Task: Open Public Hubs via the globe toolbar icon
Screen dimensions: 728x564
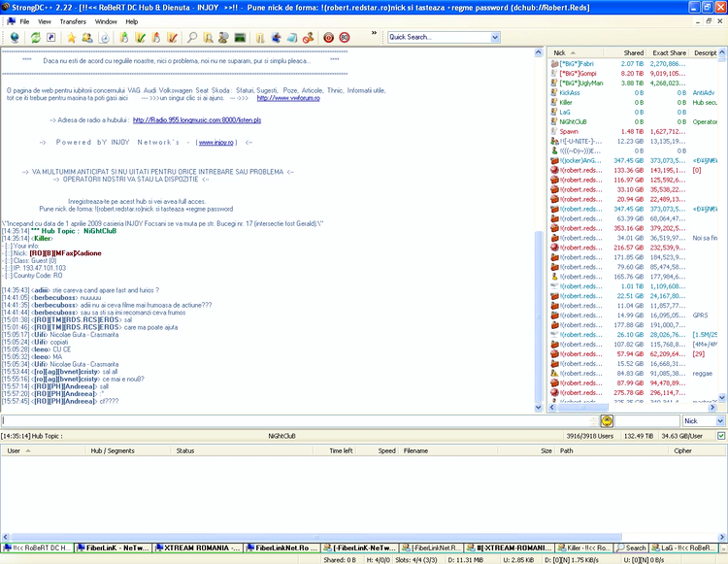Action: coord(15,38)
